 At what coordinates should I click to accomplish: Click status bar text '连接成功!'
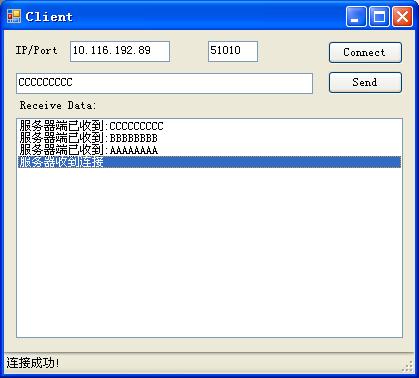click(33, 363)
